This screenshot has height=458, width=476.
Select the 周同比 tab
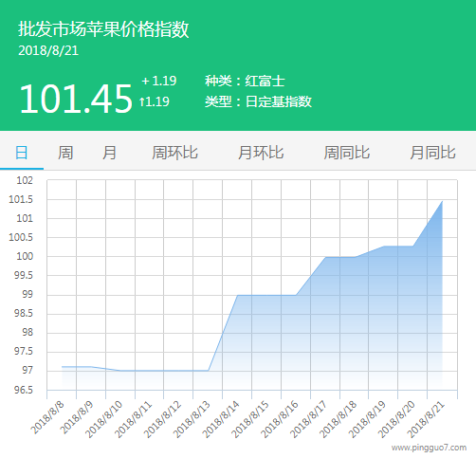[347, 153]
